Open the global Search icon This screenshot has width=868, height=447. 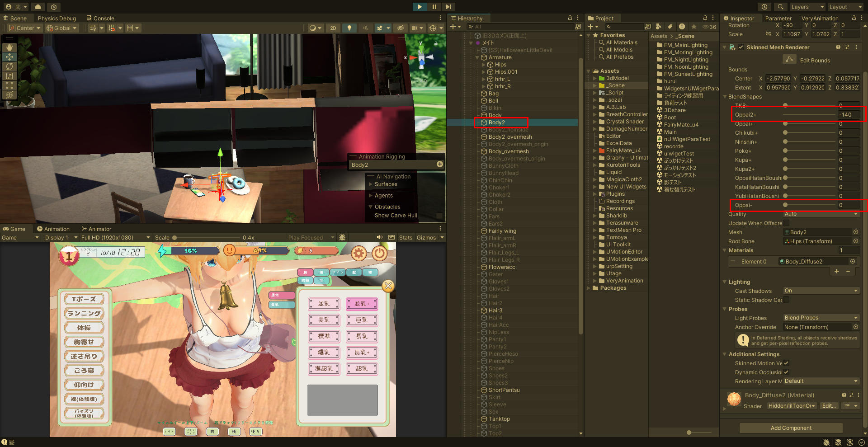click(x=780, y=7)
